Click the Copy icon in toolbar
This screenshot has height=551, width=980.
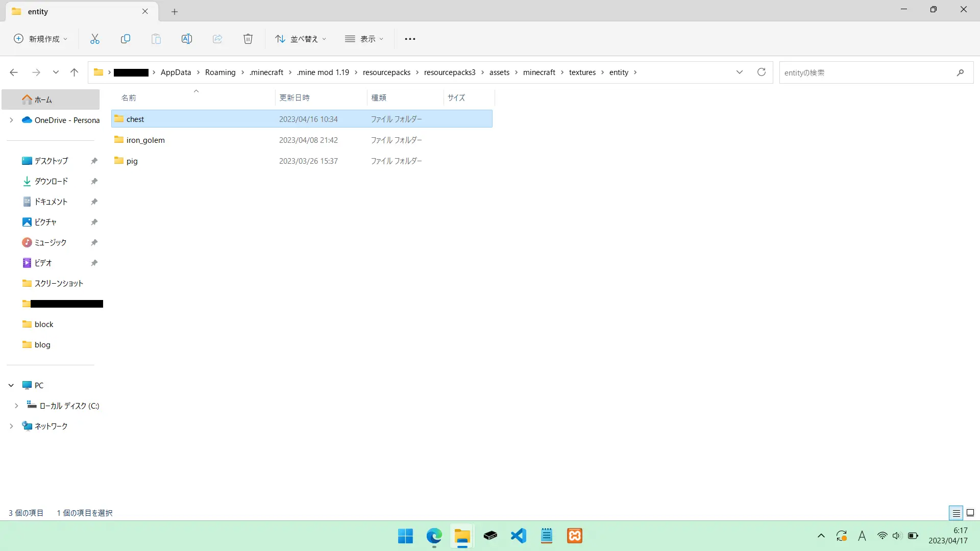[x=126, y=39]
